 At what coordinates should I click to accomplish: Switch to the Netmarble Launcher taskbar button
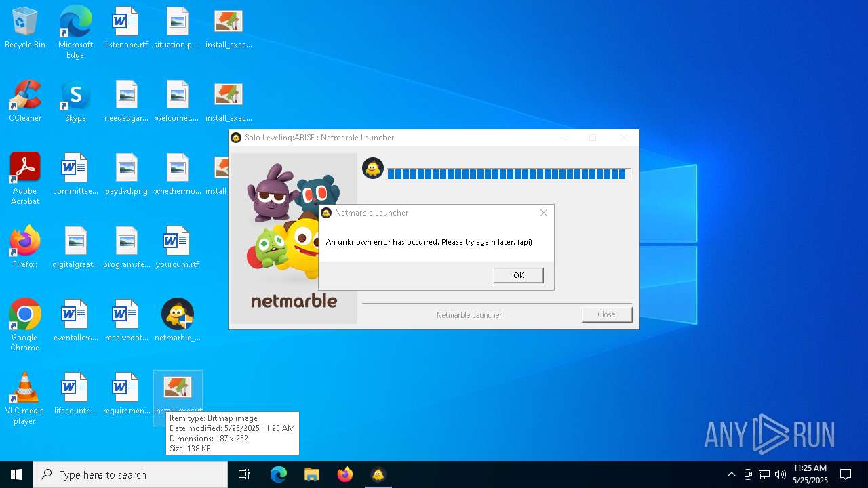[x=378, y=474]
